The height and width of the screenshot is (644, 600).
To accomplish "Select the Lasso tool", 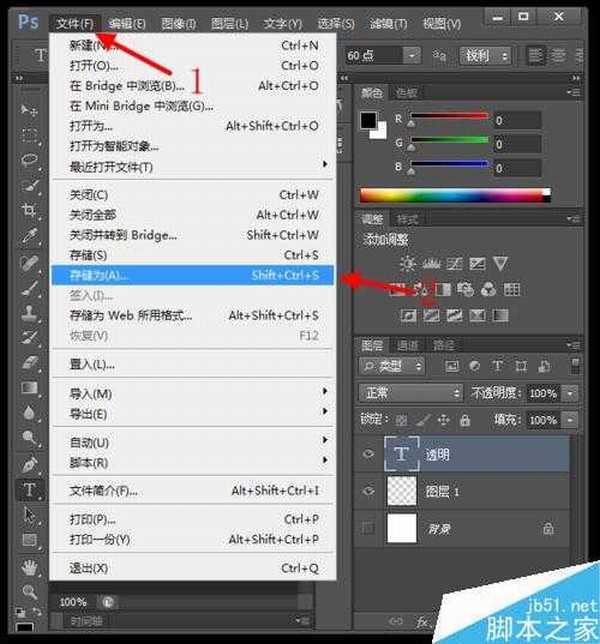I will [29, 160].
